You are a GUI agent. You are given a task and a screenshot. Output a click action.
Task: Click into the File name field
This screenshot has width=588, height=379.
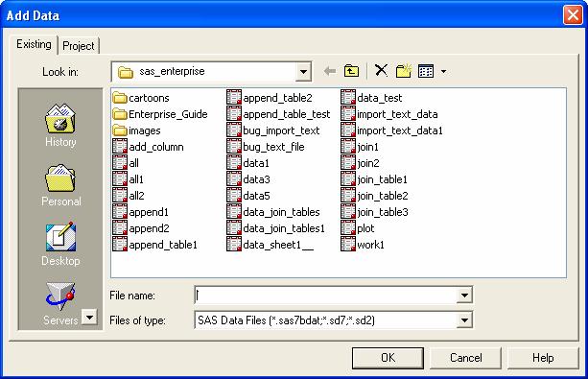pyautogui.click(x=326, y=296)
